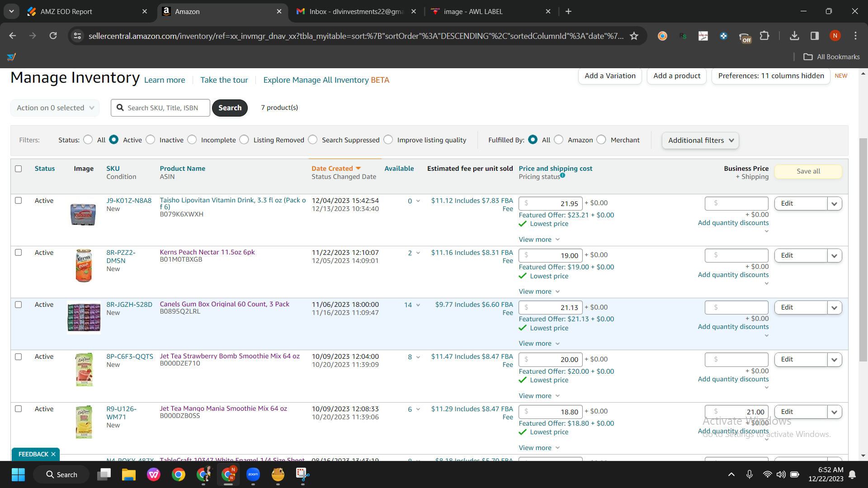Open Edit dropdown arrow for Canels Gum row
Image resolution: width=868 pixels, height=488 pixels.
point(834,307)
